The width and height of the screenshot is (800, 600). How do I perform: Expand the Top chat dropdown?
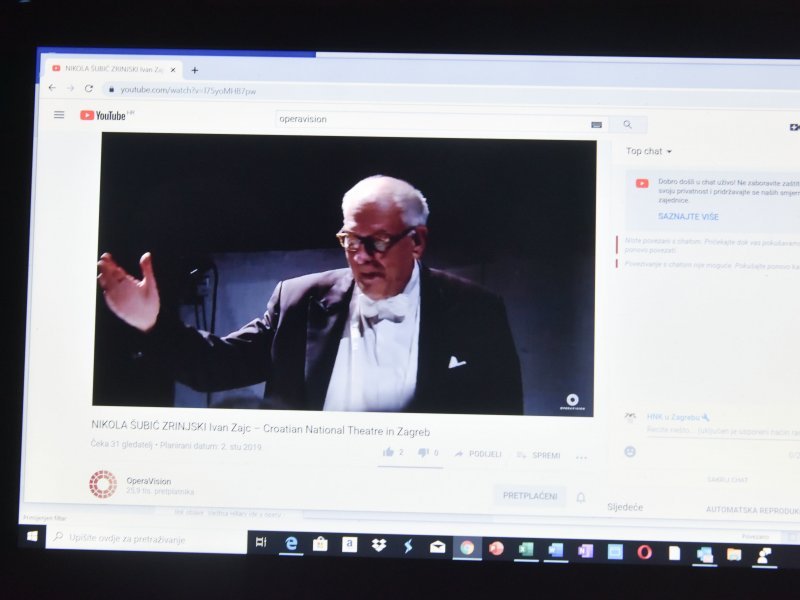click(x=648, y=151)
